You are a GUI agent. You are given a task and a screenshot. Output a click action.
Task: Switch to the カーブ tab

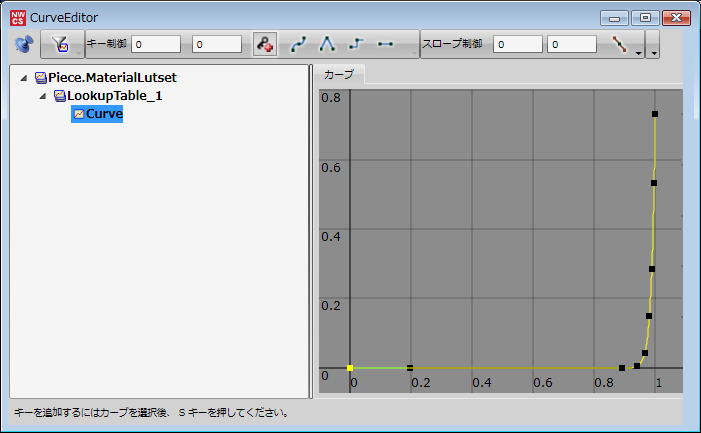click(x=340, y=75)
